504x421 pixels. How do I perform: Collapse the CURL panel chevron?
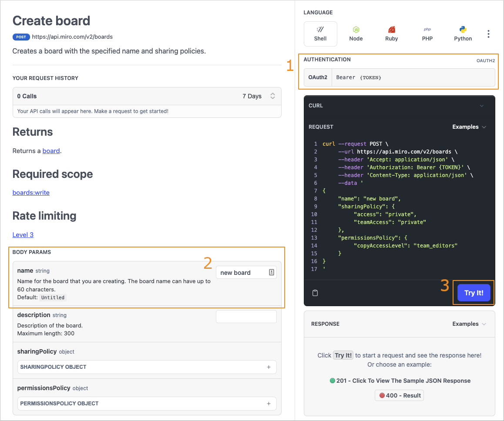click(481, 106)
